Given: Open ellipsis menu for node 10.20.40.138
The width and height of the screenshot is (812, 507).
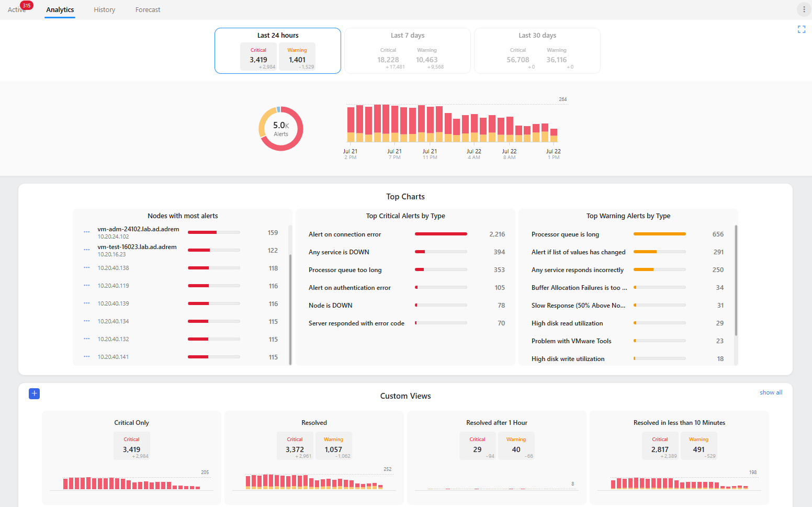Looking at the screenshot, I should click(x=87, y=268).
